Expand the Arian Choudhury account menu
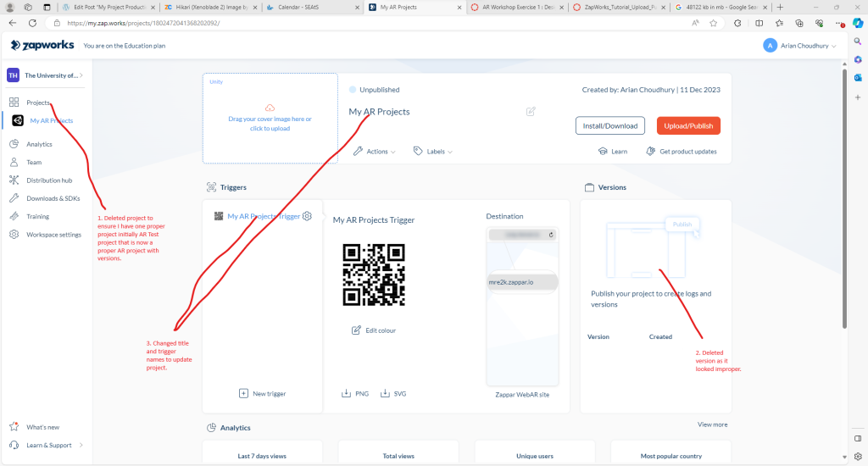868x466 pixels. pos(799,46)
